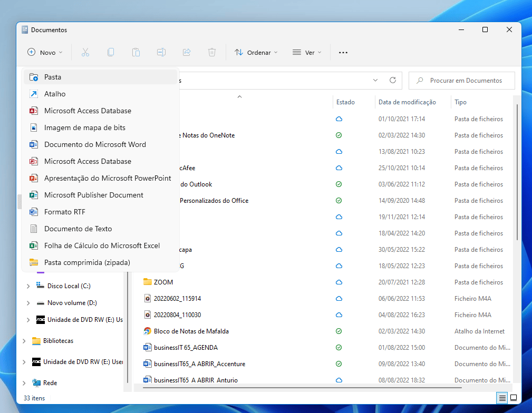Click the Atalho da Internet type cell
Screen dimensions: 532x413
click(x=479, y=331)
